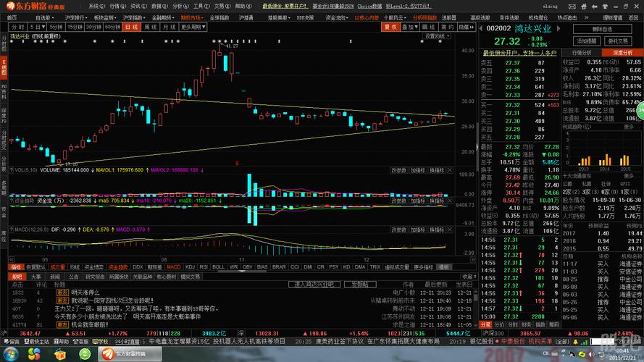The height and width of the screenshot is (362, 644).
Task: Open the orange box taskbar icon
Action: click(x=60, y=354)
